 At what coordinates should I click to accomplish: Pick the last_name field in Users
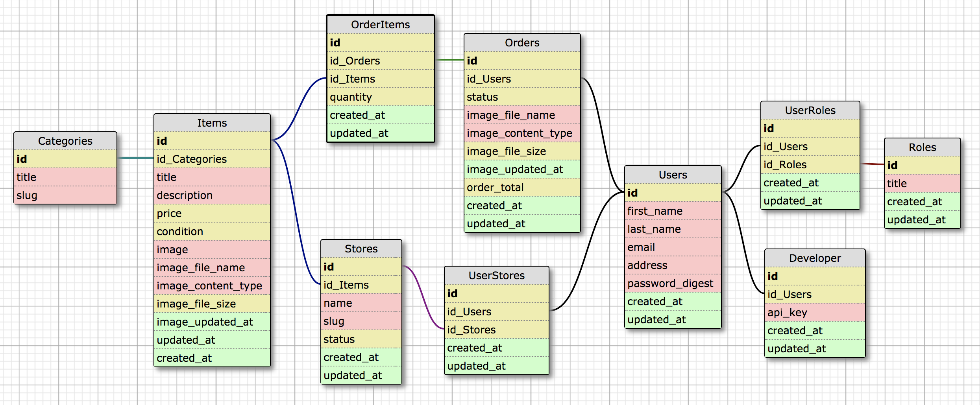(673, 229)
